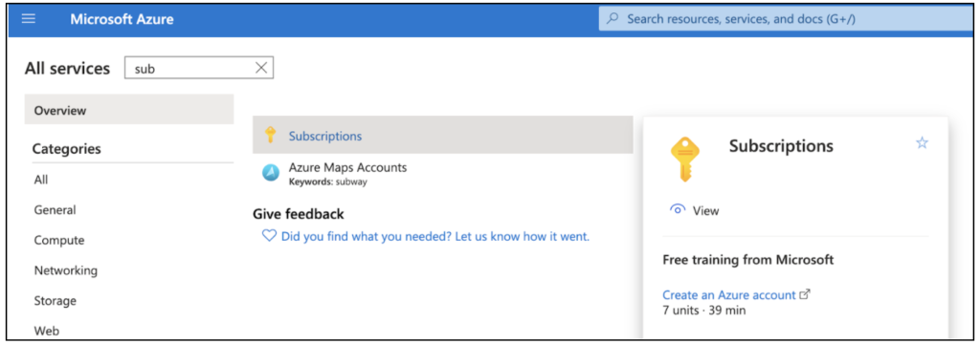
Task: Open the 'Create an Azure account' training link
Action: click(x=728, y=295)
